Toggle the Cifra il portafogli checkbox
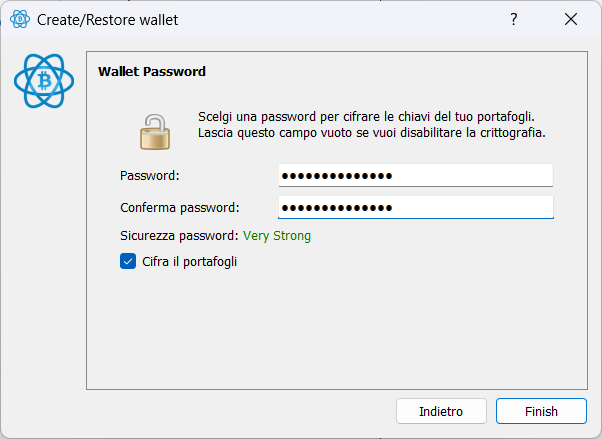602x439 pixels. click(128, 262)
